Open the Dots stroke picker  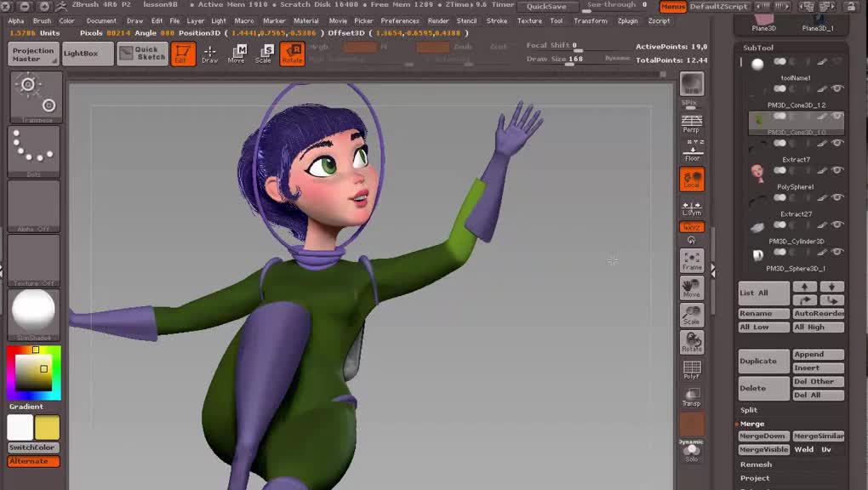pyautogui.click(x=34, y=151)
